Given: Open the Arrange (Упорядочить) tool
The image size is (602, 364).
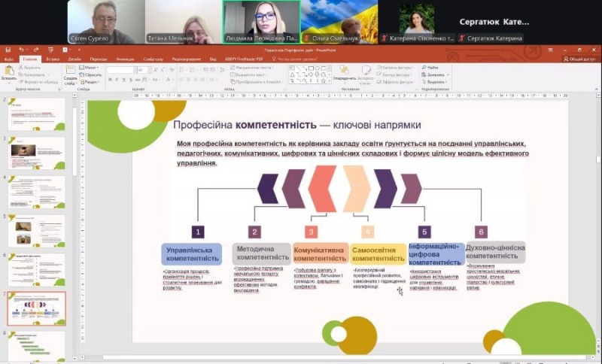Looking at the screenshot, I should [344, 73].
